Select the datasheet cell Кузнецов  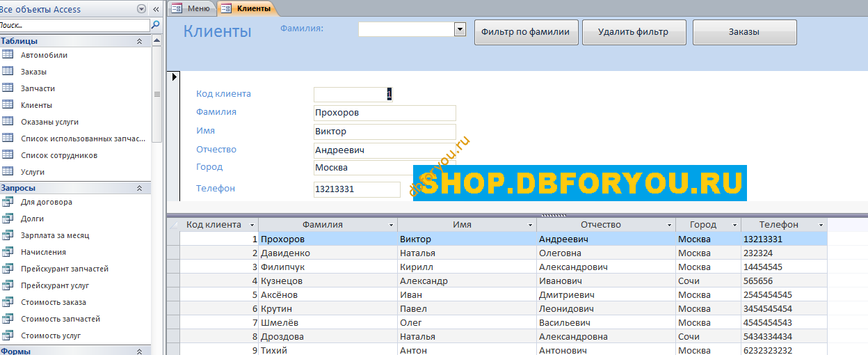pos(328,281)
